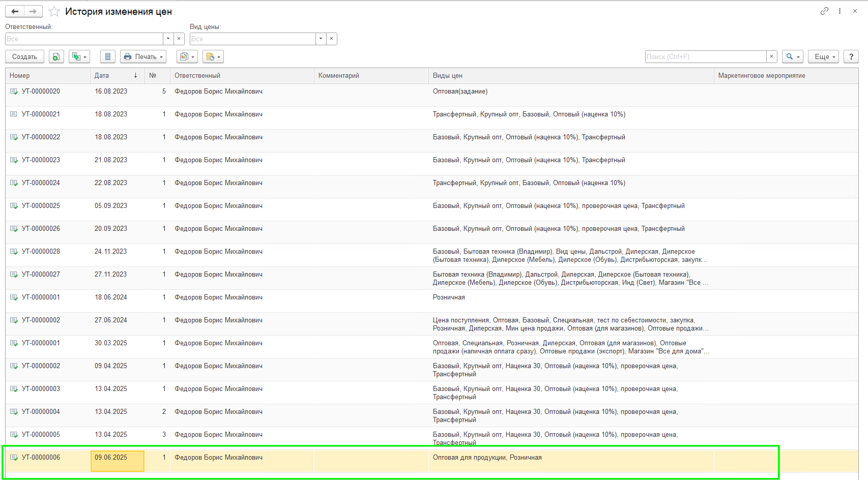Expand the Ответственный filter dropdown
The image size is (868, 480).
[x=168, y=39]
